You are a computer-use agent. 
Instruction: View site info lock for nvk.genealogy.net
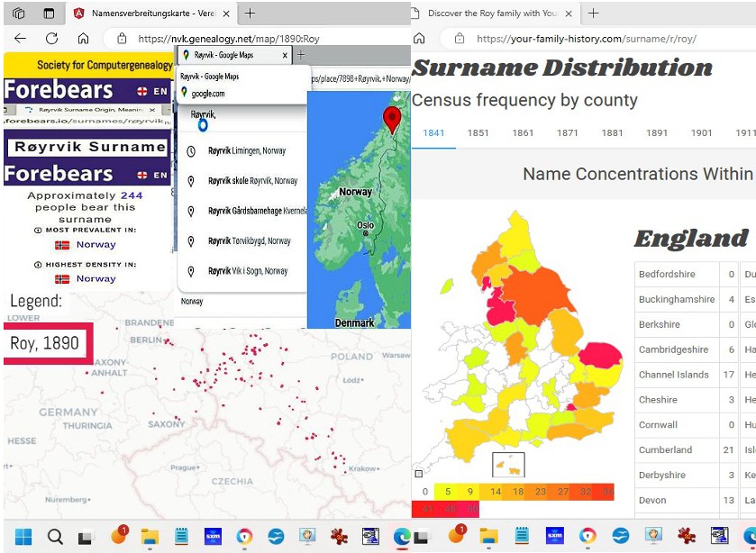[122, 39]
